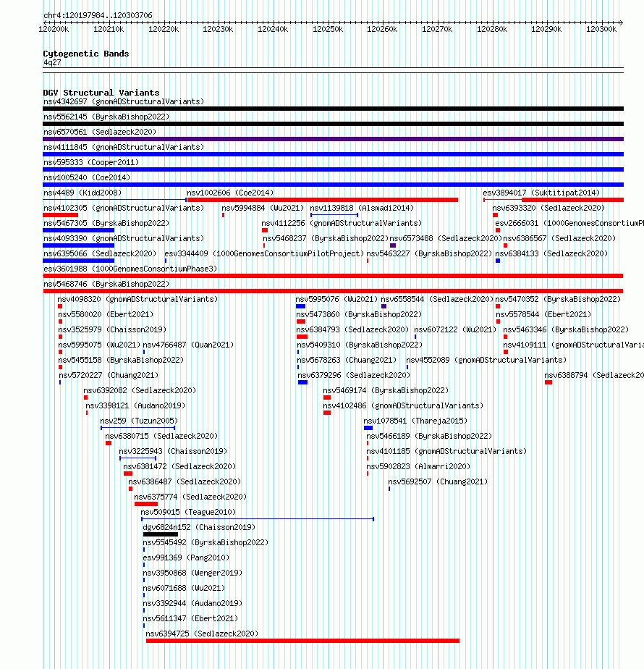
Task: Select nsv3398121 Audano2019 label
Action: pos(135,405)
